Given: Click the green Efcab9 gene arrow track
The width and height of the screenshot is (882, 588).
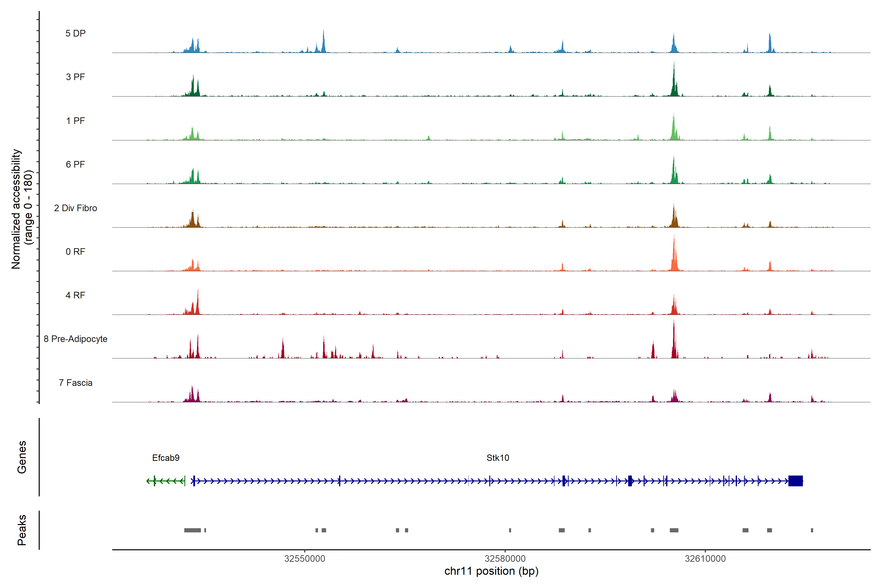Looking at the screenshot, I should click(x=166, y=481).
